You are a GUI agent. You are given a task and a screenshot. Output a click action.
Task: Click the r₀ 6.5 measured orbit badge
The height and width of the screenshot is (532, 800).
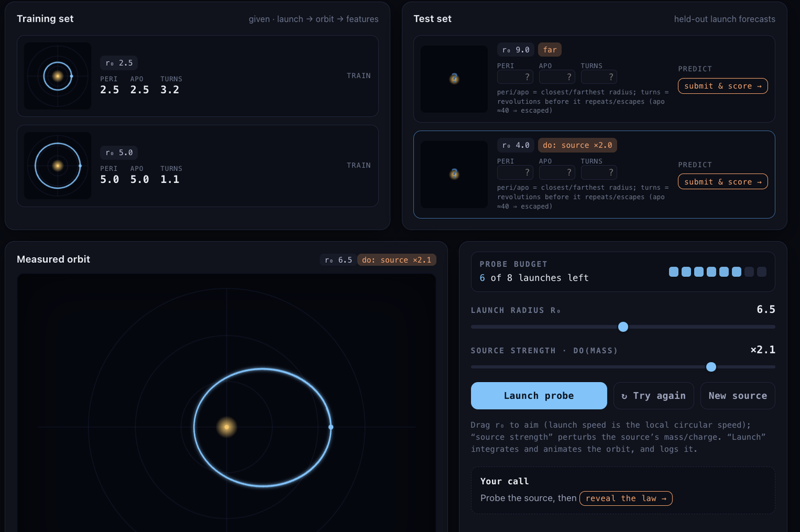click(x=338, y=260)
